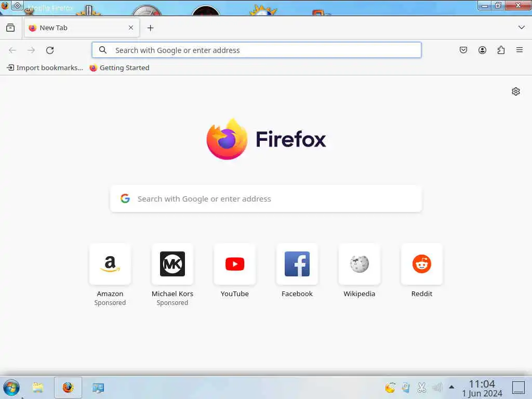Open the Start menu orb
Screen dimensions: 532x399
tap(11, 388)
